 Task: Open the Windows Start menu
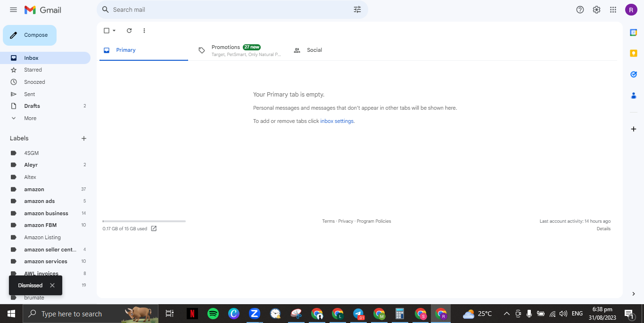tap(11, 314)
